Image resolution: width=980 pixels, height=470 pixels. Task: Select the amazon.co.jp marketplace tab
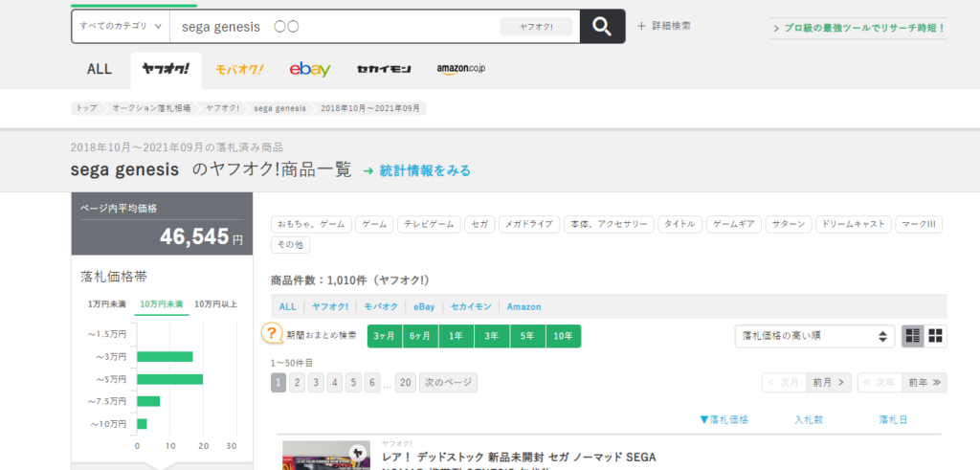point(461,69)
